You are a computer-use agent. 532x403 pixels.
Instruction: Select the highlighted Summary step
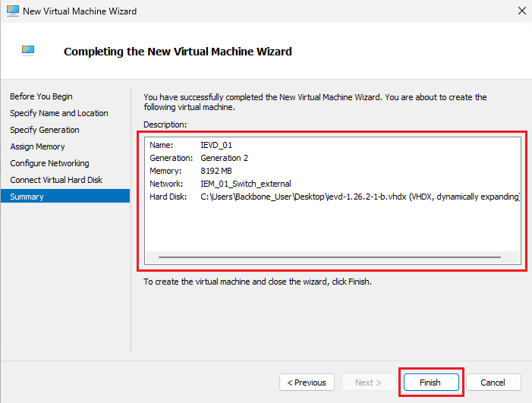[27, 197]
